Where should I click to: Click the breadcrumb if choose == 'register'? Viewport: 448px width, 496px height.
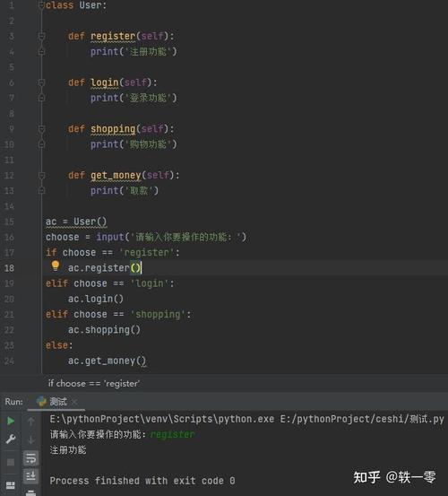pos(94,383)
